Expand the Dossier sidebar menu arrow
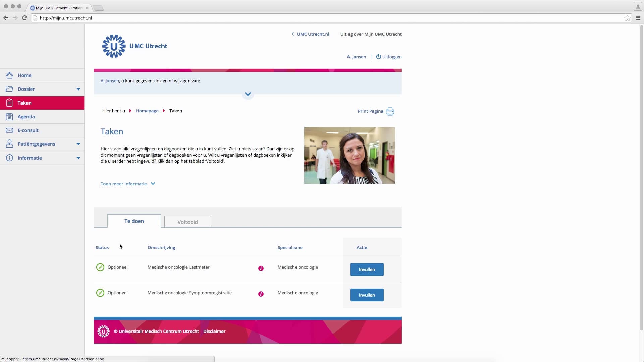This screenshot has width=644, height=362. [x=78, y=89]
